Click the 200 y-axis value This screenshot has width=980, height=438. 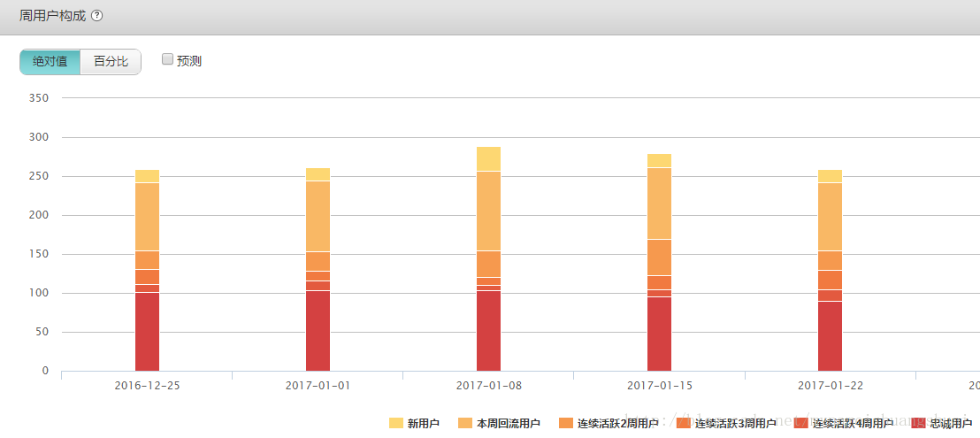click(39, 215)
